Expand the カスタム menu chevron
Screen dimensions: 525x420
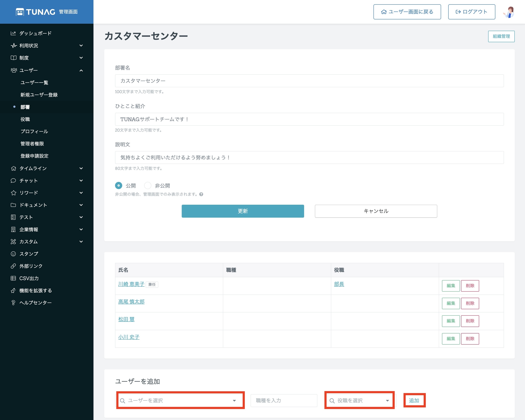click(x=81, y=242)
